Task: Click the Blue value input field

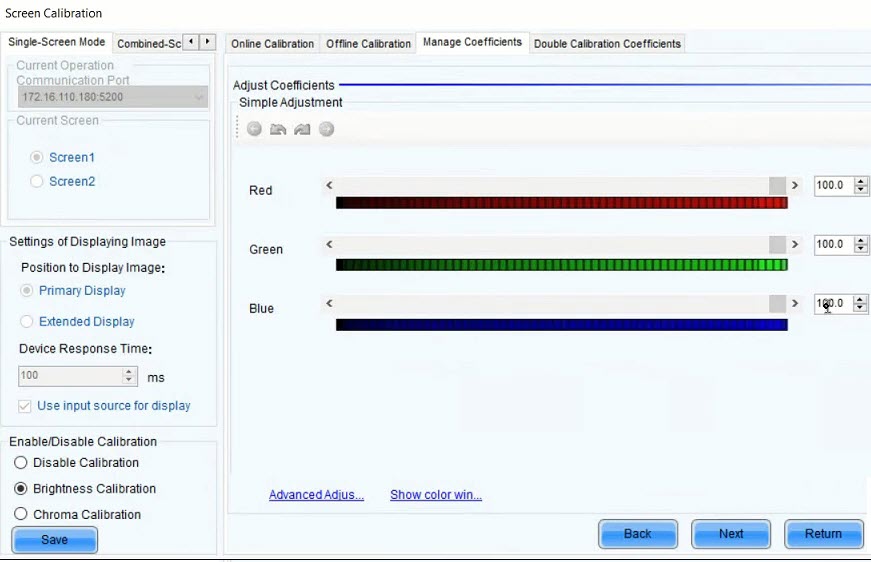Action: [832, 304]
